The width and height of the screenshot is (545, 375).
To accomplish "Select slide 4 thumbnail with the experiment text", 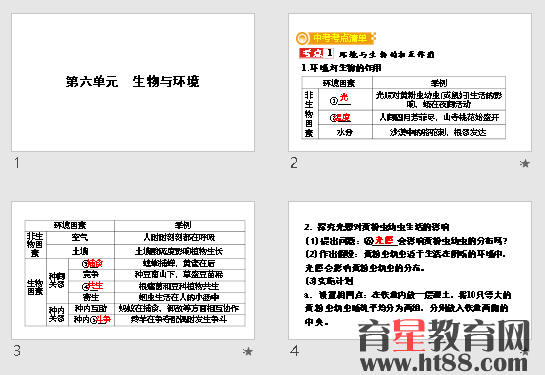I will coord(410,270).
